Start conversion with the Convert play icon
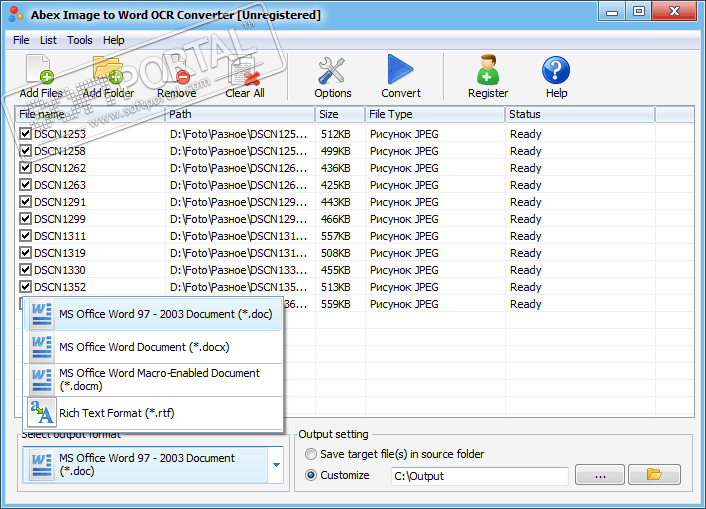This screenshot has height=509, width=706. pyautogui.click(x=400, y=69)
